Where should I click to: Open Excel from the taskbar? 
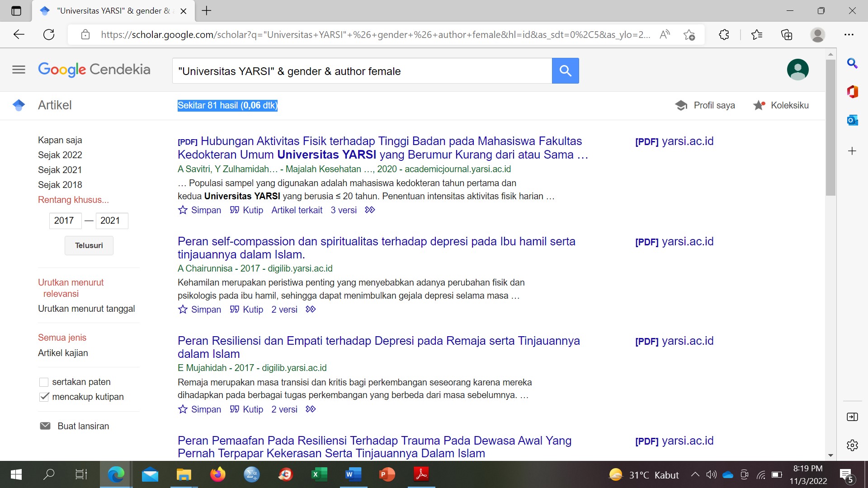tap(319, 474)
